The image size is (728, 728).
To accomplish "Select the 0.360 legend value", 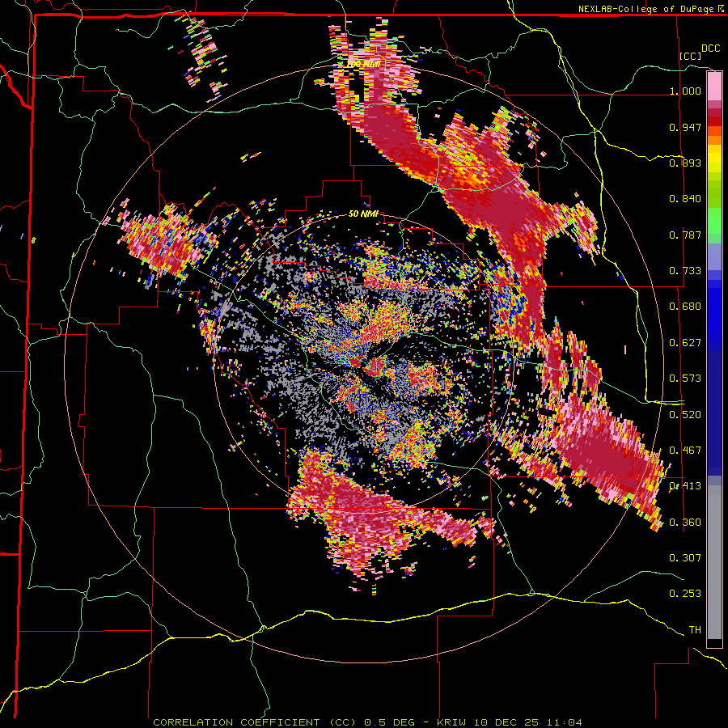I will coord(685,523).
